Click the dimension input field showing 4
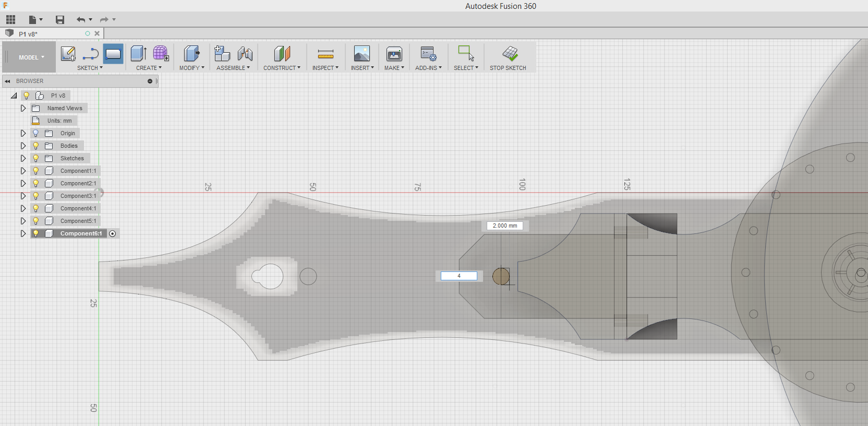 pyautogui.click(x=459, y=276)
